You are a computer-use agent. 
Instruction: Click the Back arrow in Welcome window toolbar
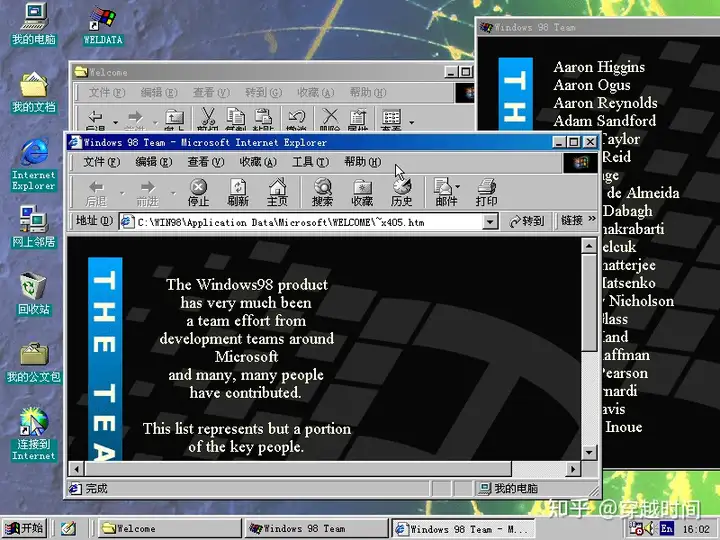[x=96, y=119]
